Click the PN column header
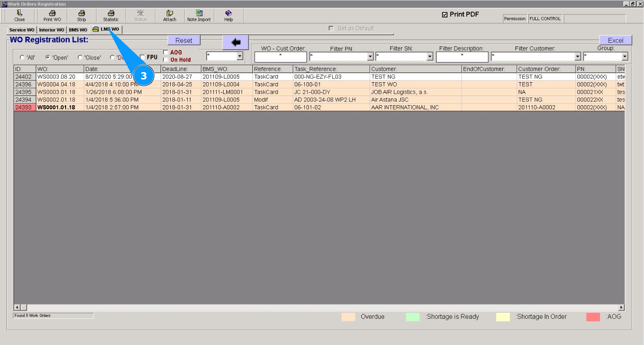 [596, 69]
